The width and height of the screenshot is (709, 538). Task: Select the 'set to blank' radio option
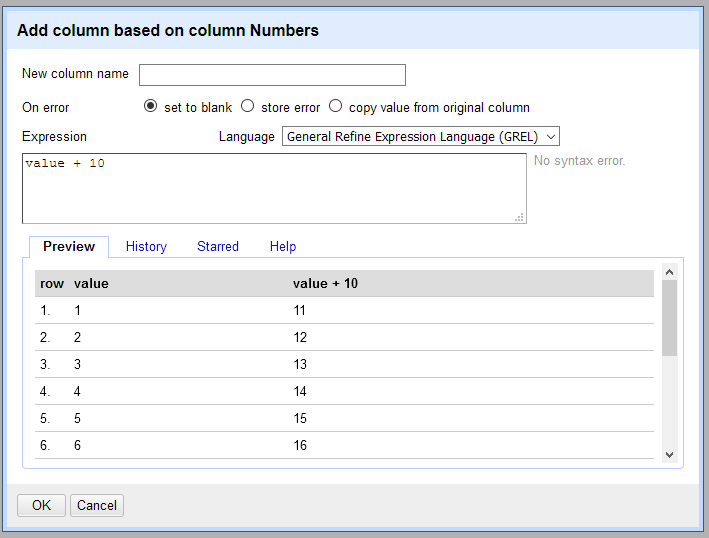pyautogui.click(x=151, y=107)
